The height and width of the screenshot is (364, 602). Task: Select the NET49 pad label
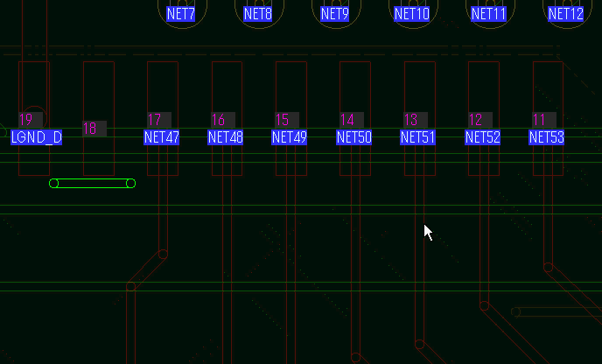(x=290, y=137)
